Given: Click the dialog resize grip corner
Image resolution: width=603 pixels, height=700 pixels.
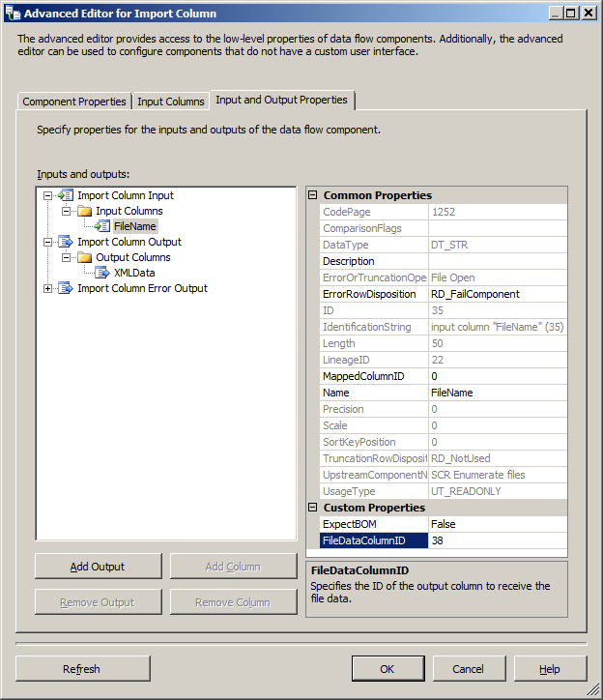Looking at the screenshot, I should point(593,689).
